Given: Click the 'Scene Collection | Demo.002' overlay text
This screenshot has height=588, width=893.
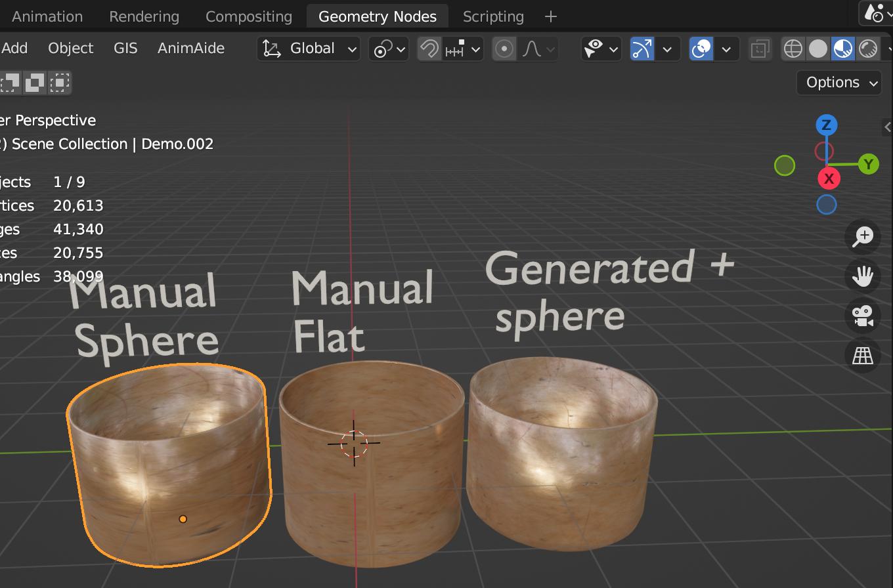Looking at the screenshot, I should [x=112, y=144].
